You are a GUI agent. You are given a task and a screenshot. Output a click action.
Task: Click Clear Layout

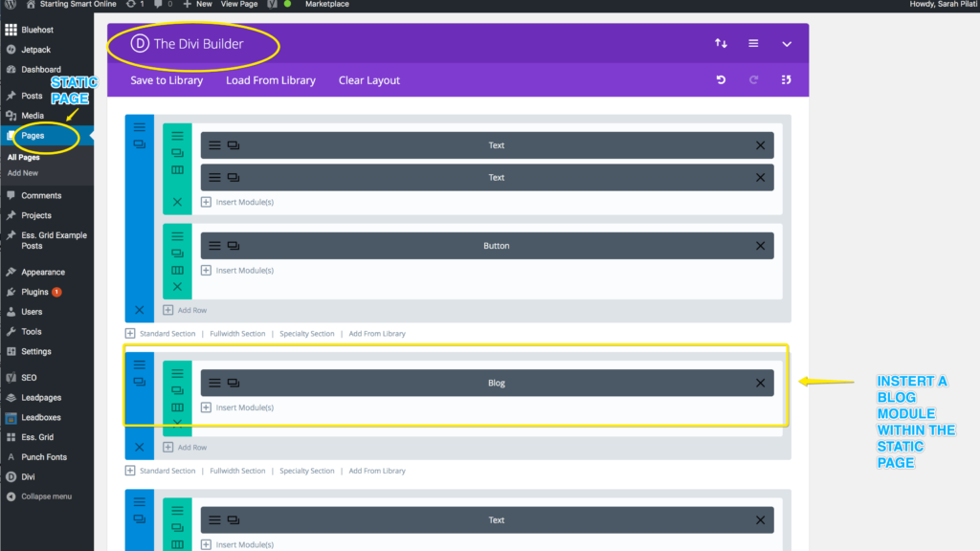368,80
